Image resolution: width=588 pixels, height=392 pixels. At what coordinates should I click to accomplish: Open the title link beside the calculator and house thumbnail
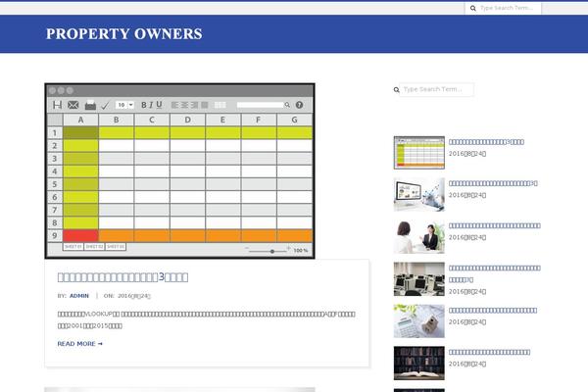(493, 311)
